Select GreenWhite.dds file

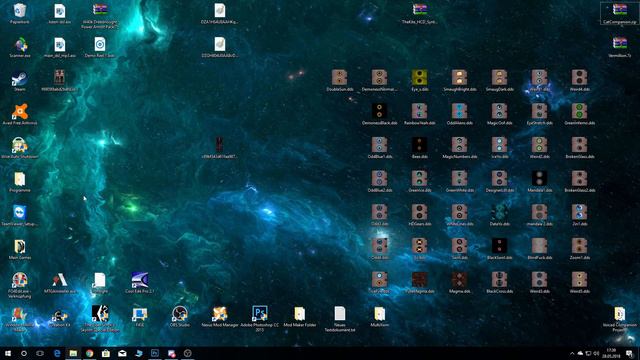[x=460, y=181]
